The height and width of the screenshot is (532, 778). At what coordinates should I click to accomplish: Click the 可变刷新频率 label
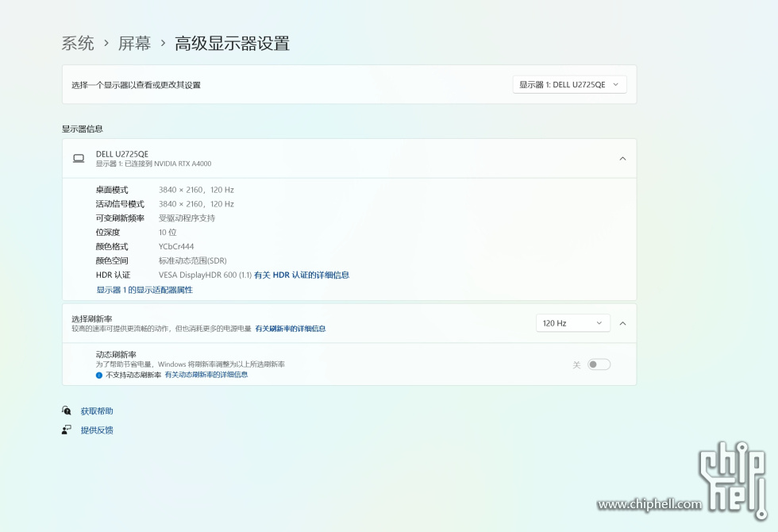coord(120,218)
